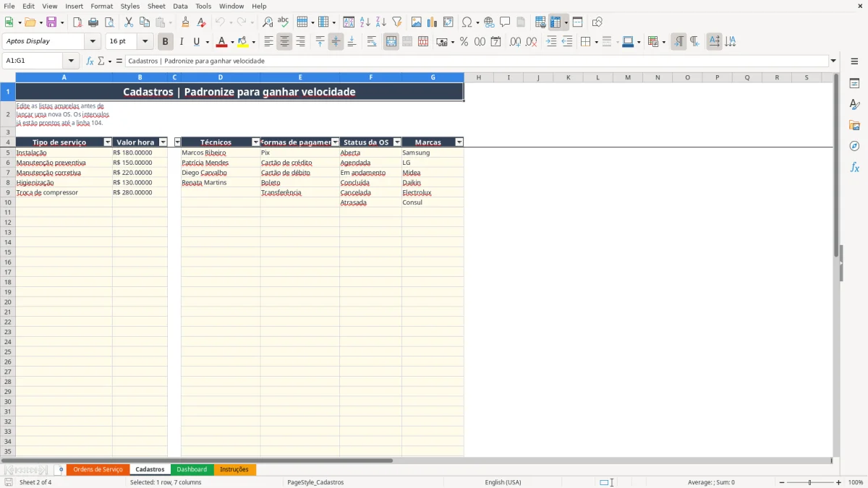Click the Cut scissors icon
Viewport: 868px width, 488px height.
tap(129, 22)
